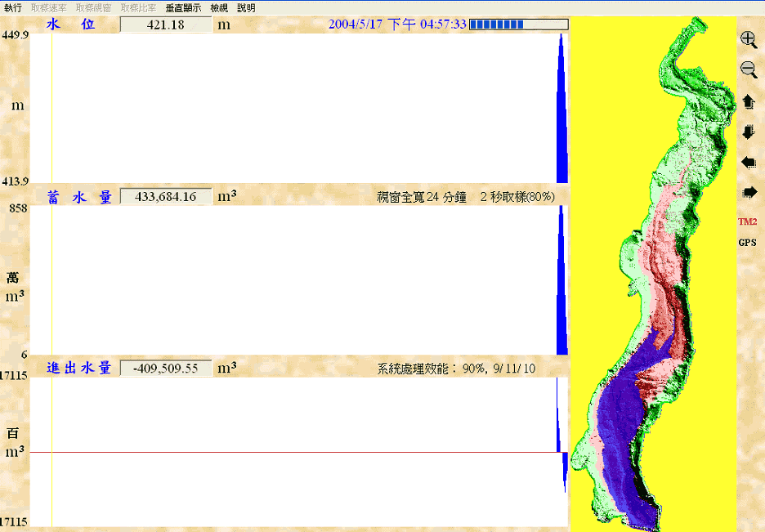Open the 垂直顯示 menu

(183, 7)
